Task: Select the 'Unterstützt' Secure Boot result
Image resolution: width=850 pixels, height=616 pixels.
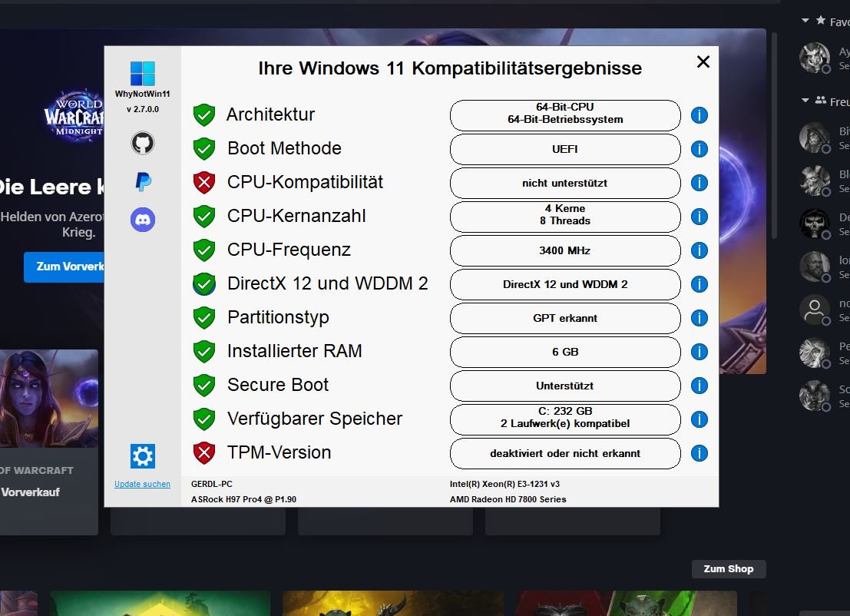Action: (565, 386)
